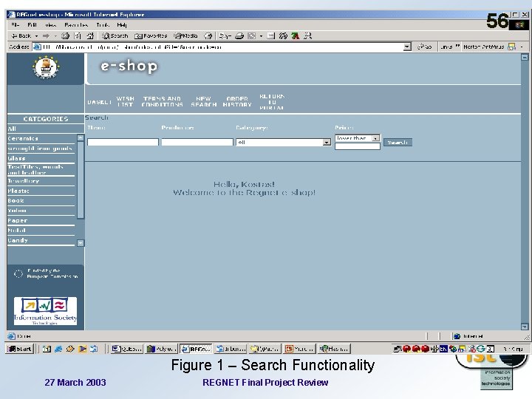
Task: Open the Favorites menu
Action: click(76, 25)
